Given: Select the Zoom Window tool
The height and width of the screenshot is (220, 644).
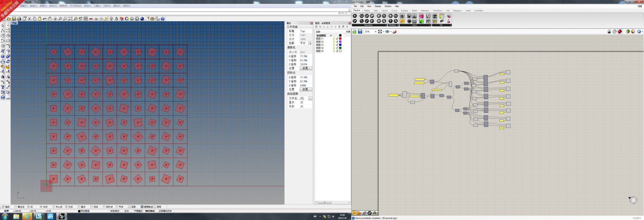Looking at the screenshot, I should [x=65, y=19].
